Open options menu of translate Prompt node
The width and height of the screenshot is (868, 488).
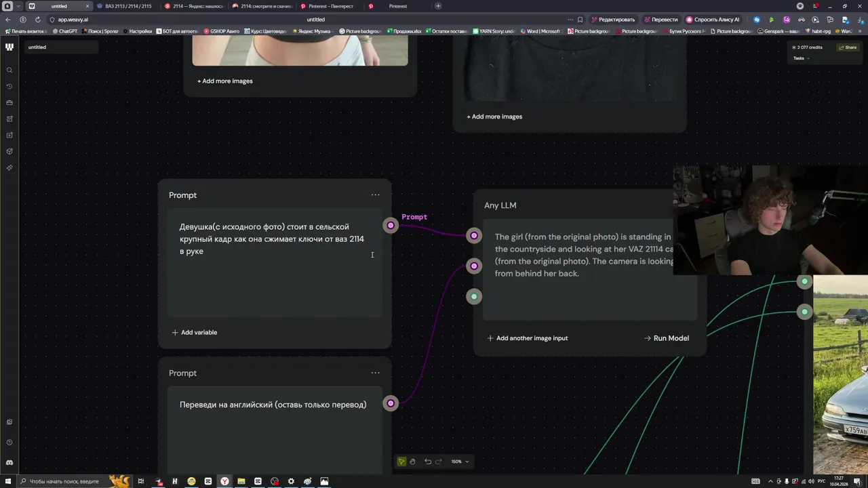click(375, 373)
